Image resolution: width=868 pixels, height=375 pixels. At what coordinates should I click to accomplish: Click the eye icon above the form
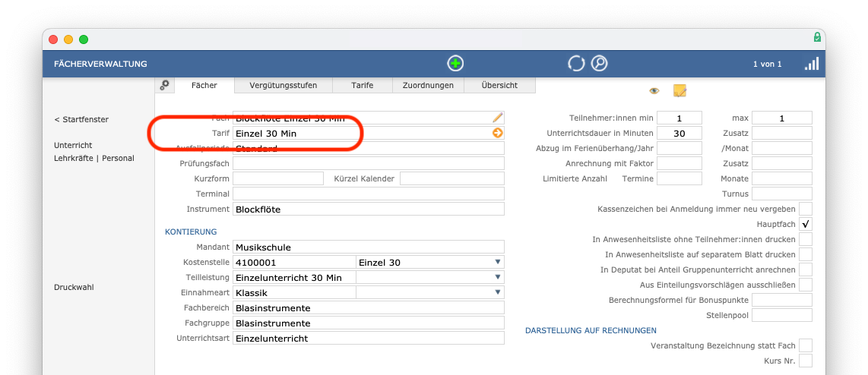(654, 90)
